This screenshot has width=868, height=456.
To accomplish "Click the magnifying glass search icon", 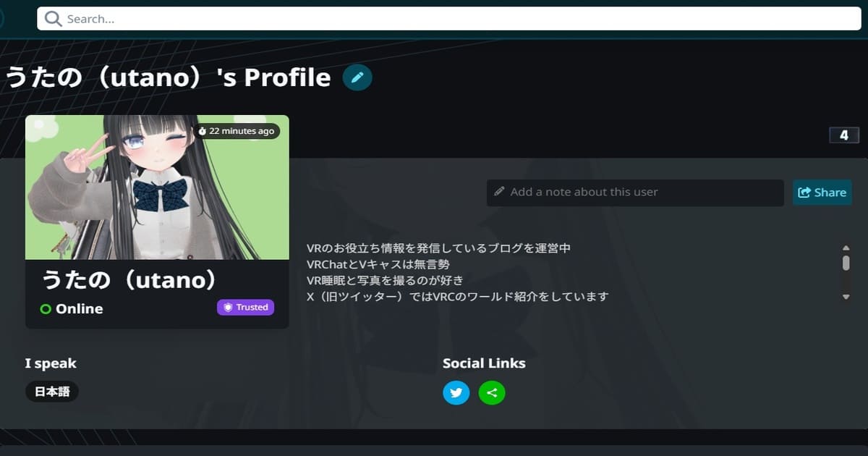I will coord(53,20).
